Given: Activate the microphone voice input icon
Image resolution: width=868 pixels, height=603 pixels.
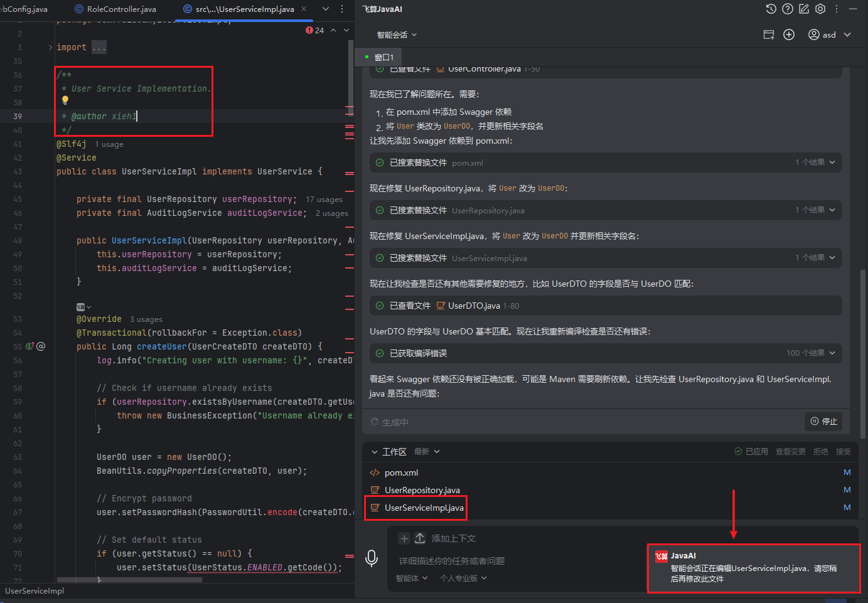Looking at the screenshot, I should (x=372, y=558).
